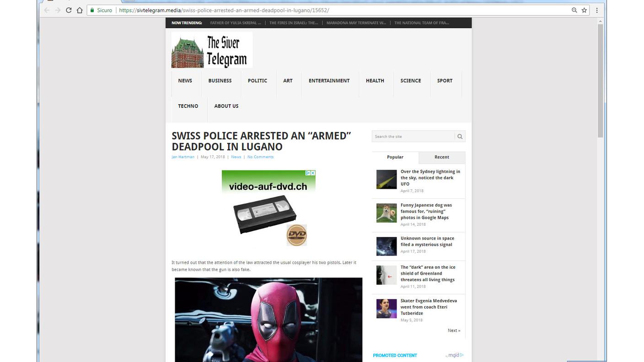Click the Evgenia Medvedeva thumbnail
The width and height of the screenshot is (644, 362).
pyautogui.click(x=386, y=309)
